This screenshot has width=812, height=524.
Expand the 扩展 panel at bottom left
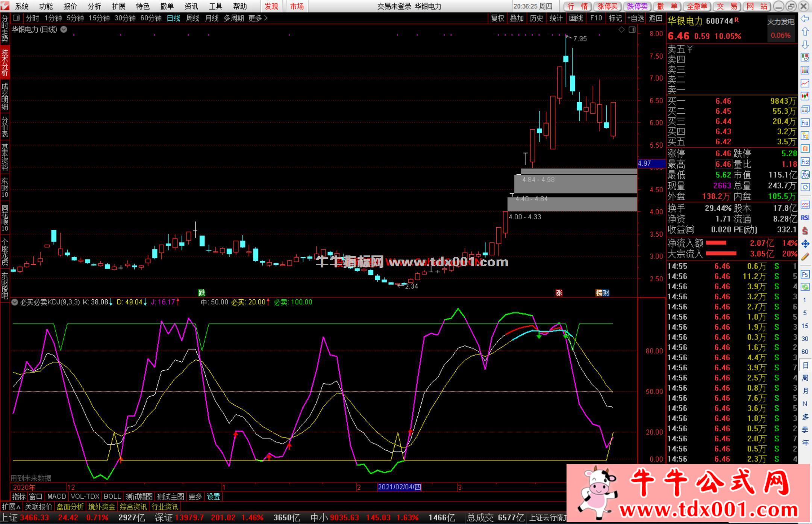click(11, 506)
